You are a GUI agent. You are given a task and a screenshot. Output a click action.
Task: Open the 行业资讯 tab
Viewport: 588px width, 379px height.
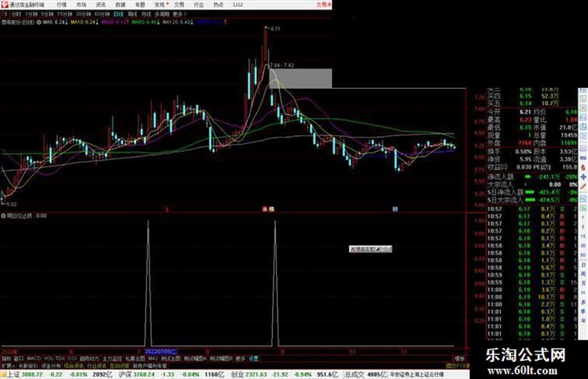96,365
